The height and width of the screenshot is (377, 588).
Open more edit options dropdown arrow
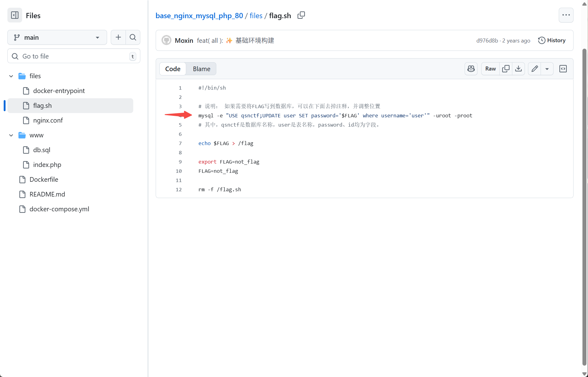pyautogui.click(x=547, y=69)
